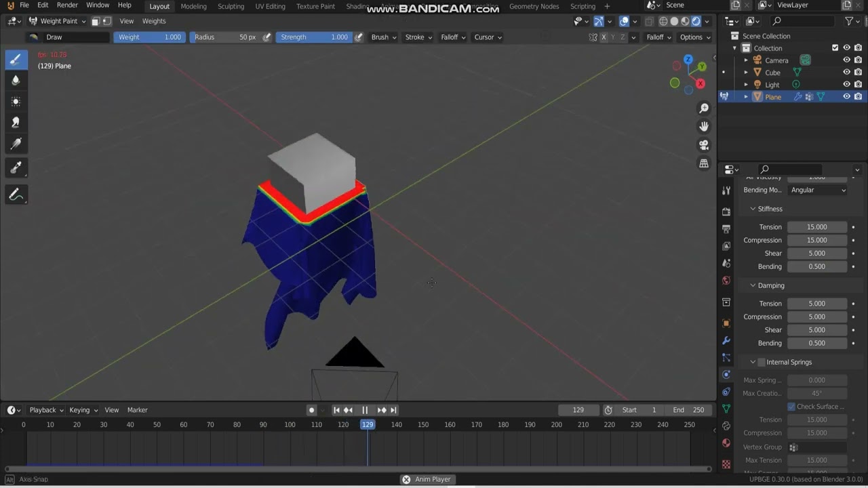Toggle radius pressure sensitivity pen icon
The image size is (868, 488).
click(267, 37)
